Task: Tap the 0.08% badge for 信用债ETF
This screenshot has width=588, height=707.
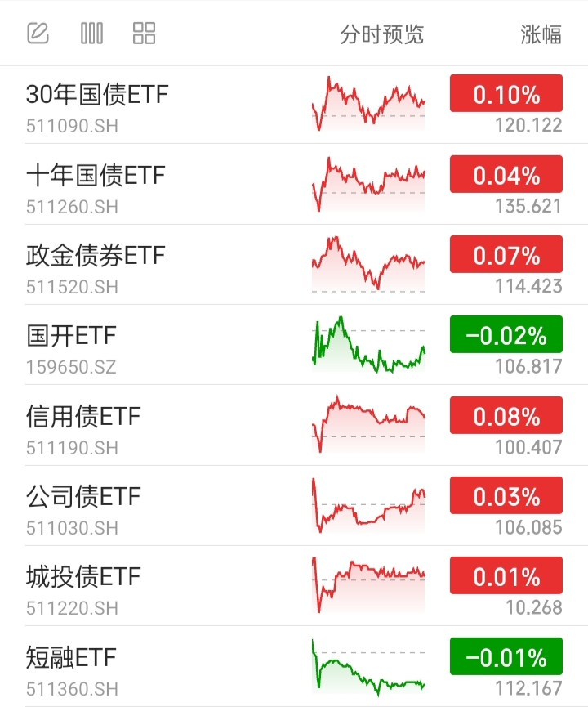Action: [x=506, y=415]
